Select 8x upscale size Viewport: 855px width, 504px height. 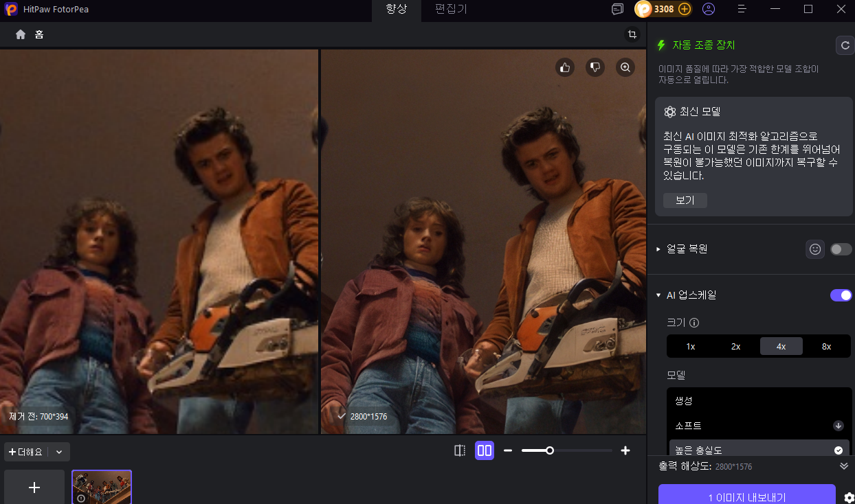click(x=826, y=346)
